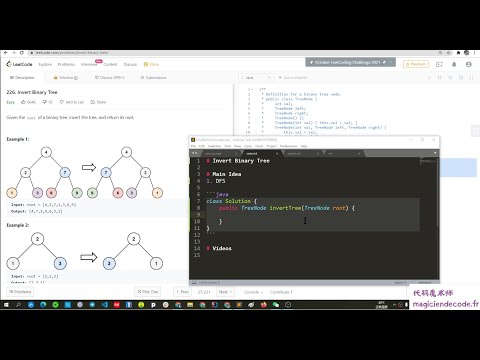Go to next problem with Next button

[x=225, y=292]
